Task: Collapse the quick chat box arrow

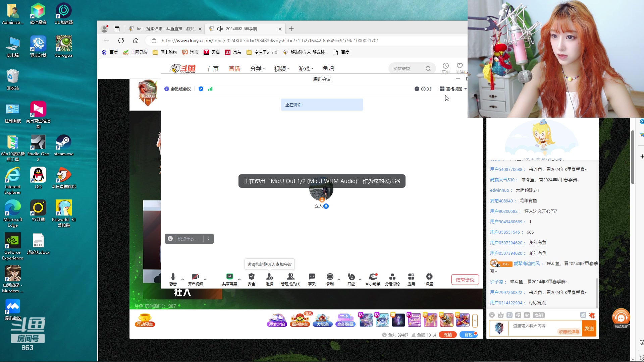Action: pyautogui.click(x=208, y=239)
